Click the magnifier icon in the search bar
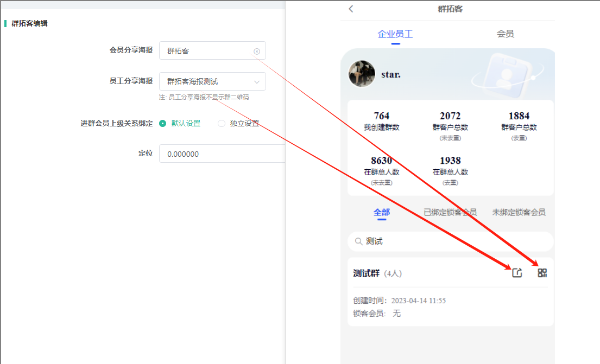The width and height of the screenshot is (600, 364). [358, 241]
